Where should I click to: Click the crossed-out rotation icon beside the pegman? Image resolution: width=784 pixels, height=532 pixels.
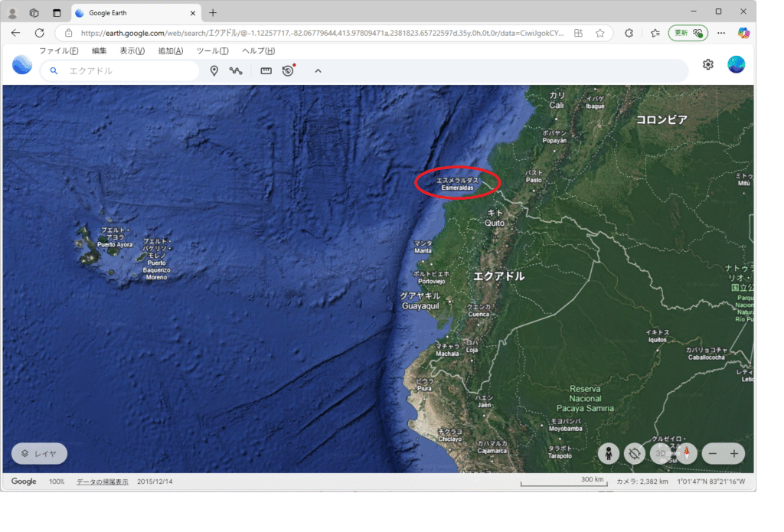(x=635, y=453)
